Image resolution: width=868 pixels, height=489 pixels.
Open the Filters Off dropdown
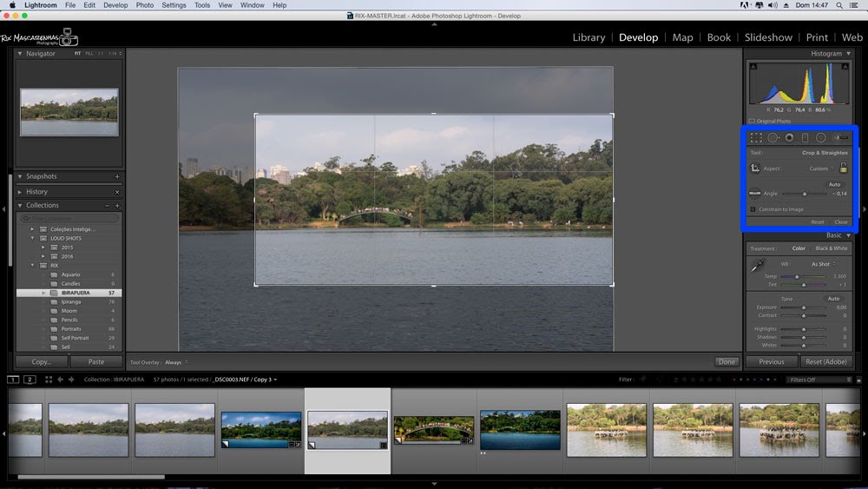(x=818, y=380)
